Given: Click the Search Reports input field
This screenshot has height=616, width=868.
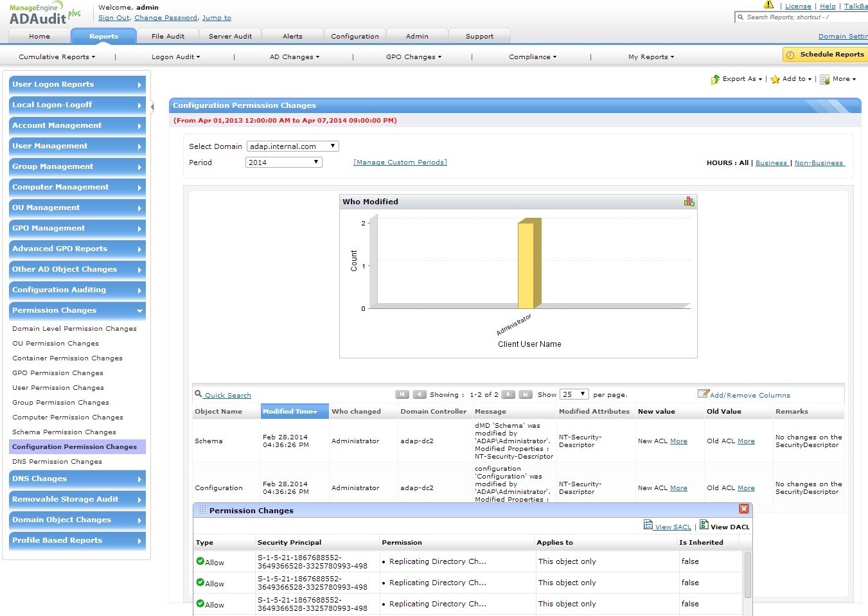Looking at the screenshot, I should (x=803, y=17).
